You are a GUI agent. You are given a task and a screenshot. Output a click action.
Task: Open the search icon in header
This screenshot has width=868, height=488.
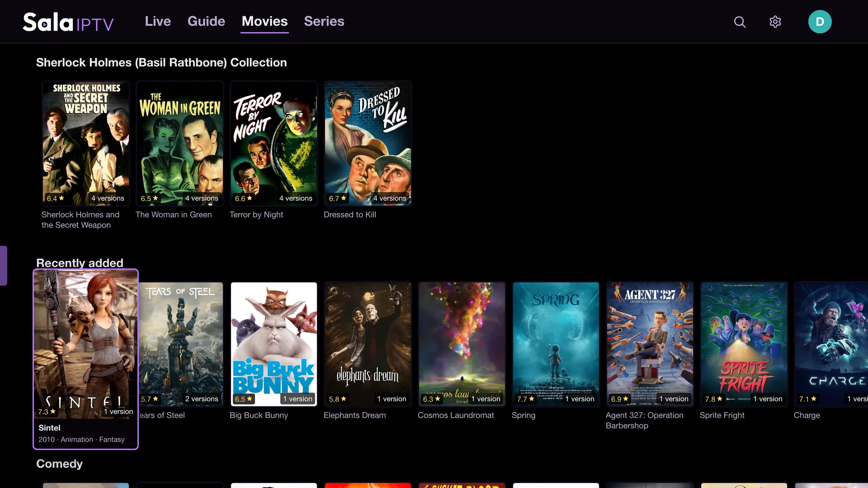point(740,22)
